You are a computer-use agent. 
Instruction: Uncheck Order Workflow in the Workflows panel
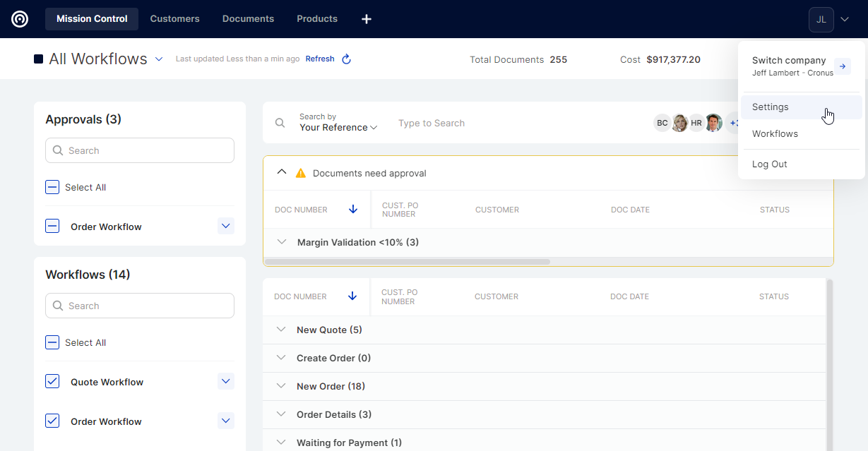tap(52, 421)
